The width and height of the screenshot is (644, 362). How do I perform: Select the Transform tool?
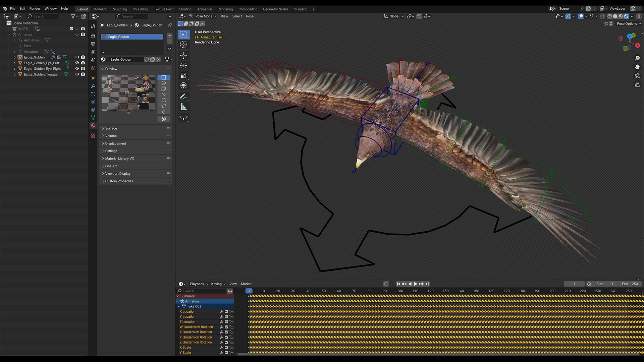click(x=183, y=85)
